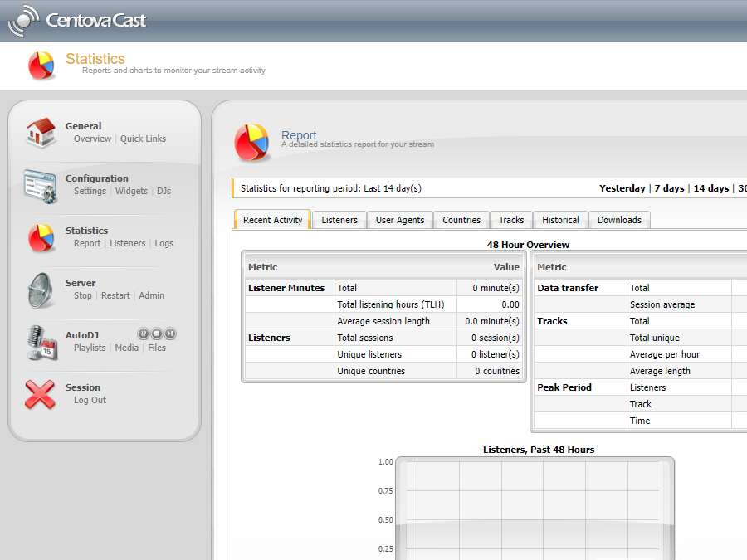Click the Report pie chart icon
The height and width of the screenshot is (560, 747).
pyautogui.click(x=253, y=143)
